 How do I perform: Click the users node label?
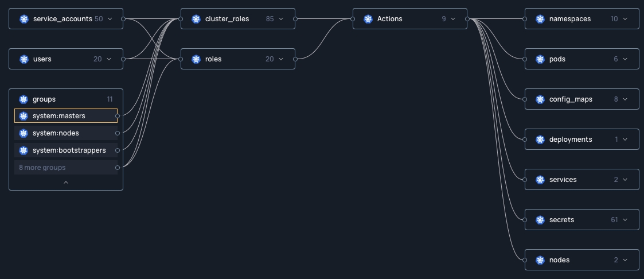click(42, 59)
